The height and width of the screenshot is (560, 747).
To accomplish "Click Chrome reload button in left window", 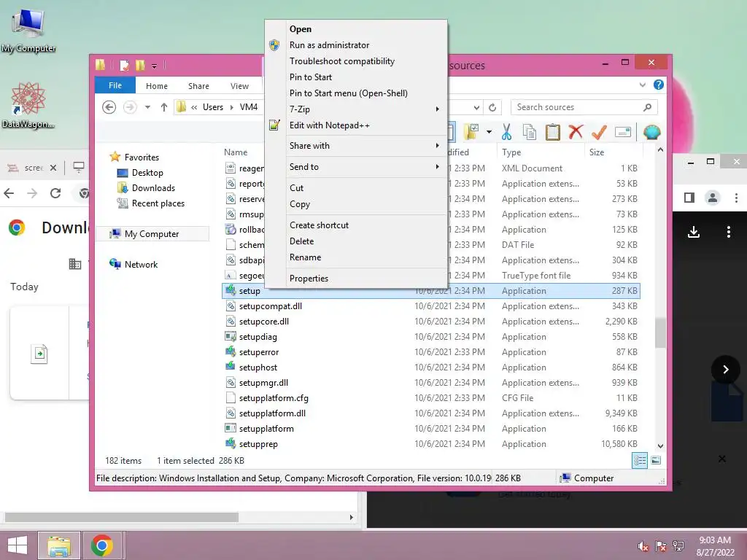I will (55, 192).
